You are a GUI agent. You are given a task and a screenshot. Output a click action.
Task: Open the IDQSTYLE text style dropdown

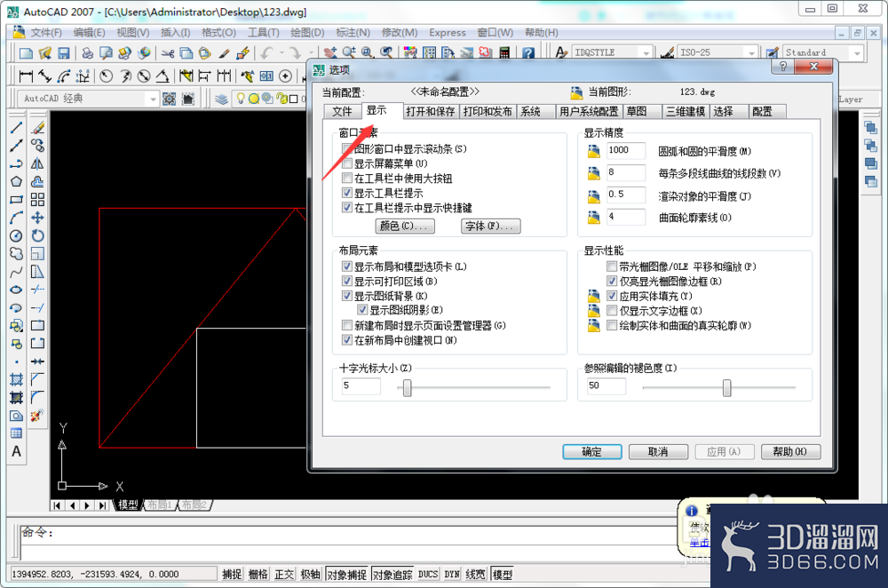[x=646, y=52]
